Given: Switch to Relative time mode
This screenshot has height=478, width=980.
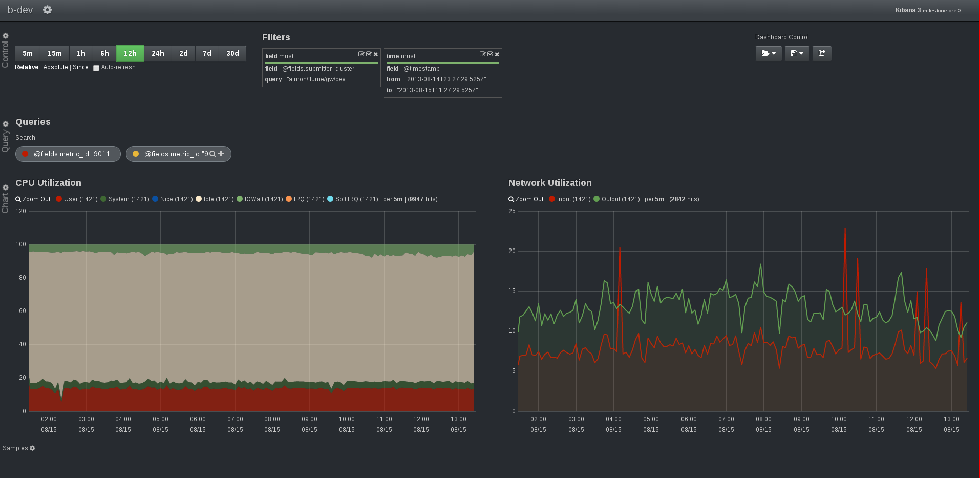Looking at the screenshot, I should pyautogui.click(x=27, y=67).
